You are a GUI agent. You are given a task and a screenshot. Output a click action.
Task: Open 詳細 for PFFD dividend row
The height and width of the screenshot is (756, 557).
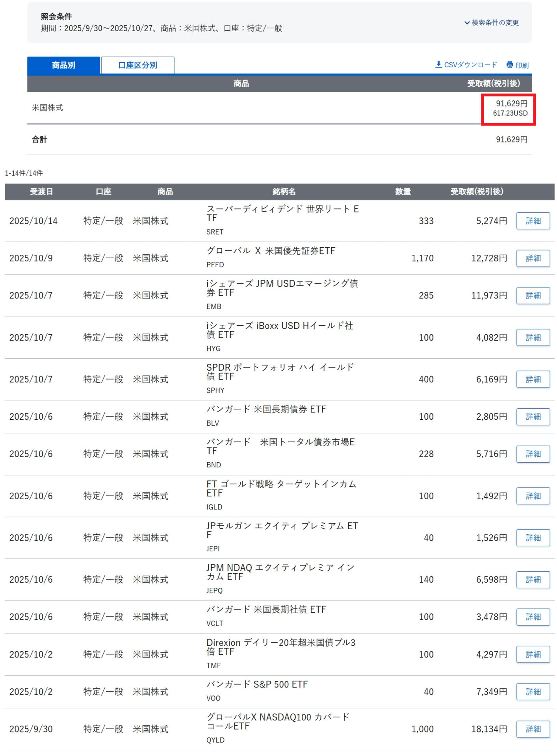tap(533, 258)
